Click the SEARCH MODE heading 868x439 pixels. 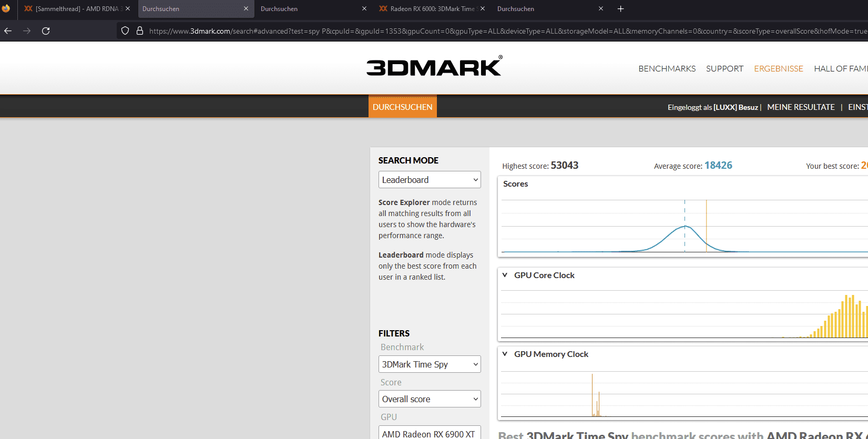tap(408, 160)
